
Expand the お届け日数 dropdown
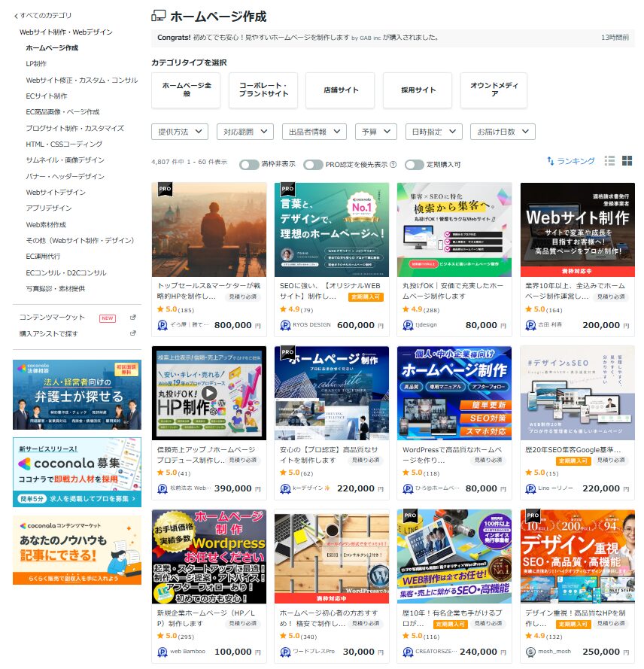pos(503,130)
